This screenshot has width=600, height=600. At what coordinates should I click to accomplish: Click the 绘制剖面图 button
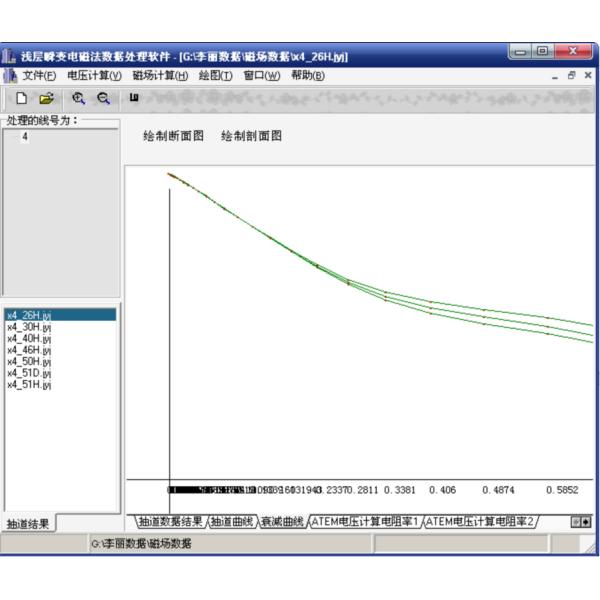[x=251, y=136]
